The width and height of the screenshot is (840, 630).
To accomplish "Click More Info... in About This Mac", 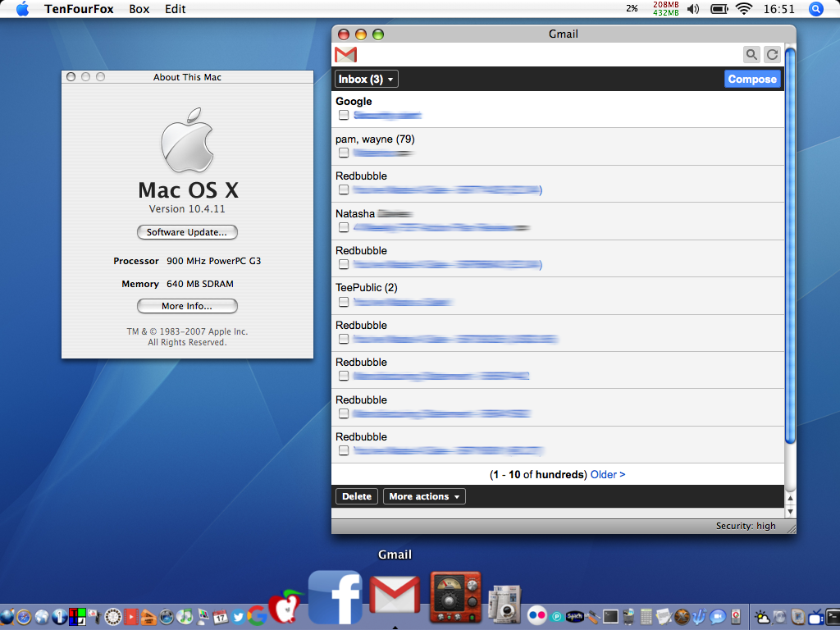I will [x=187, y=306].
